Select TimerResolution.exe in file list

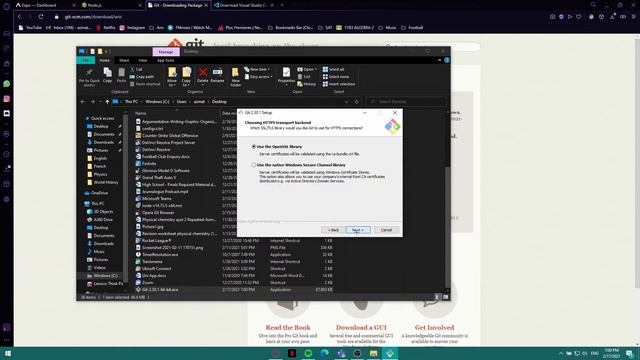pyautogui.click(x=160, y=254)
